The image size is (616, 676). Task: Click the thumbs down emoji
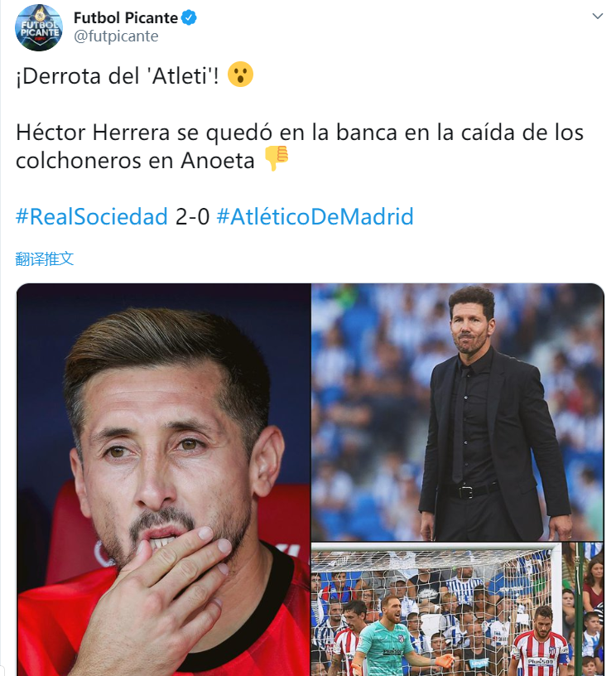(x=276, y=157)
